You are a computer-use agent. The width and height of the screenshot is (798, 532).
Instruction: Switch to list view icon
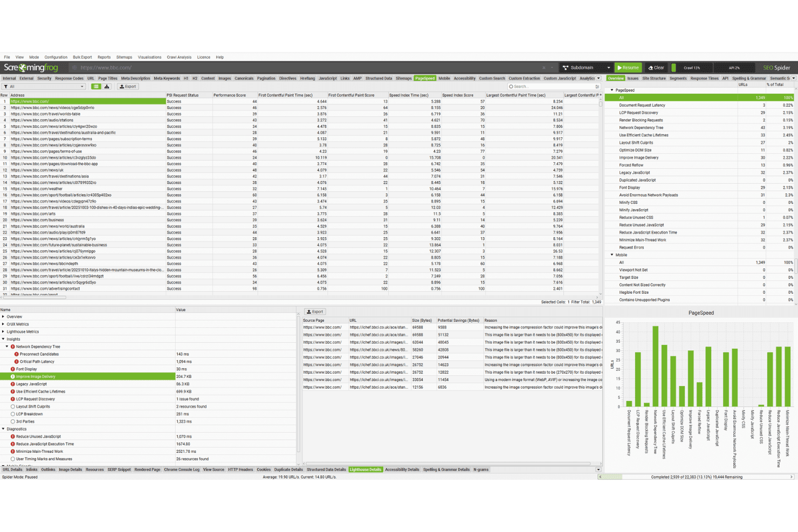point(96,86)
